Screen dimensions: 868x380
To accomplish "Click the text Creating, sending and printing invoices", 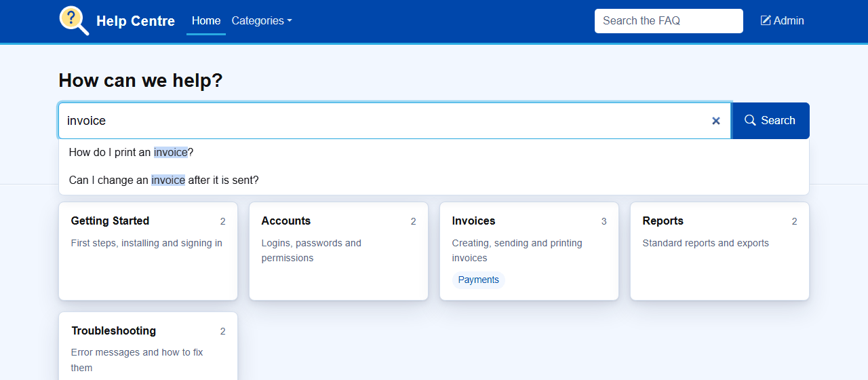I will (x=517, y=250).
